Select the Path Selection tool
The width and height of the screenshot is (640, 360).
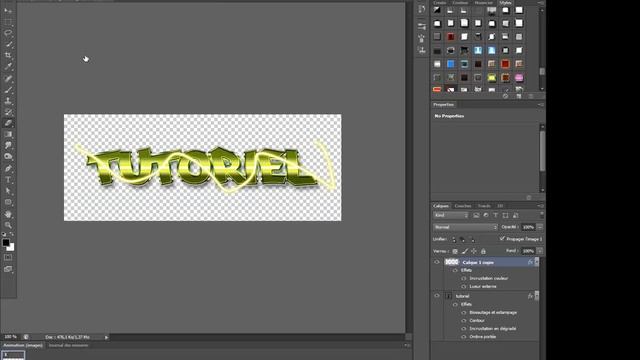pos(8,191)
